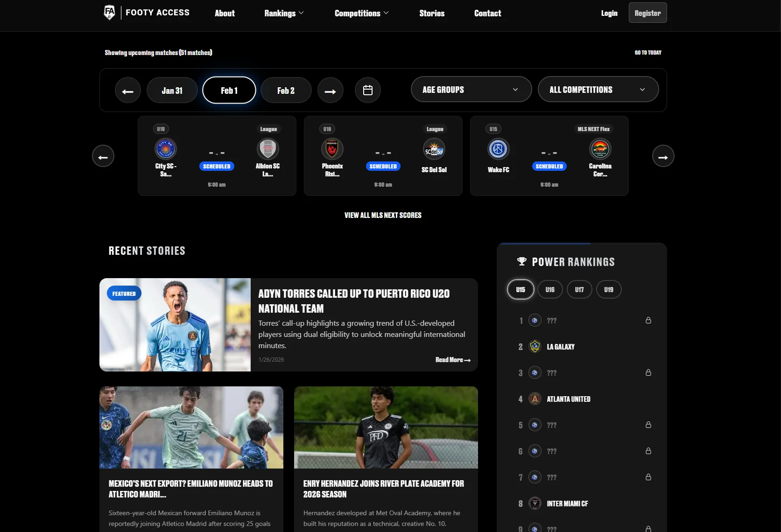Open the Stories menu item
781x532 pixels.
pos(432,13)
